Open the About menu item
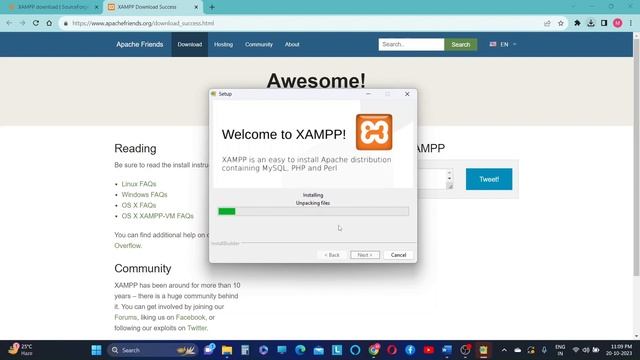Viewport: 640px width, 360px height. [x=292, y=44]
